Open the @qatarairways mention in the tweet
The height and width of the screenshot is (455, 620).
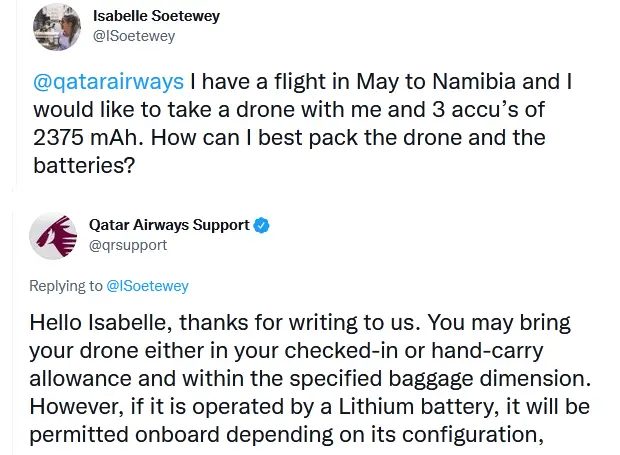[x=107, y=80]
